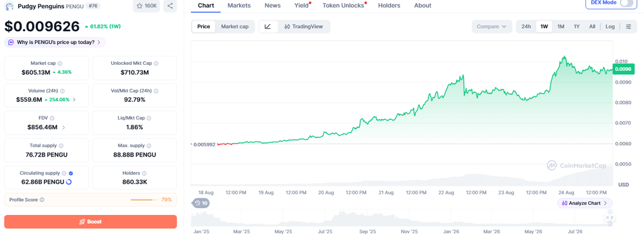Click the 860.33K holders value
Image resolution: width=644 pixels, height=239 pixels.
[x=135, y=182]
